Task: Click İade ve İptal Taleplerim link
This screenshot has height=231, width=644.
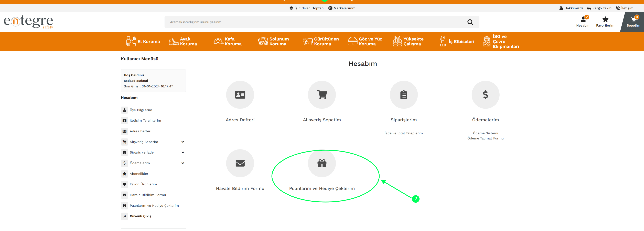Action: tap(403, 133)
